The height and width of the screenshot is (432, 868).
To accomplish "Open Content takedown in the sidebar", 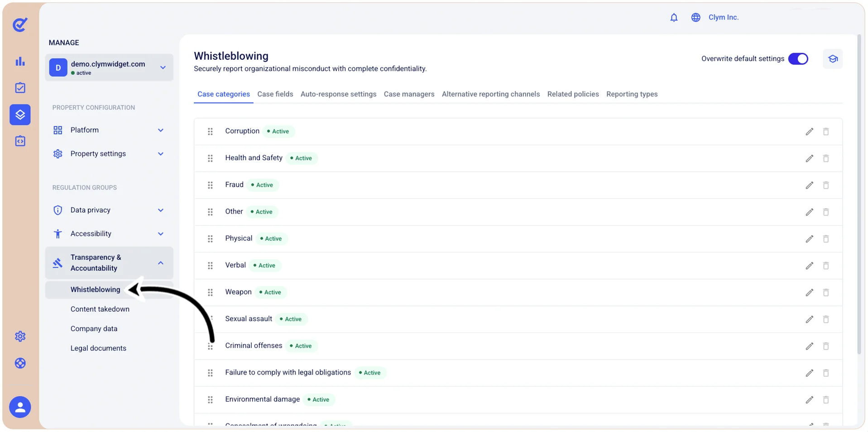I will [100, 309].
